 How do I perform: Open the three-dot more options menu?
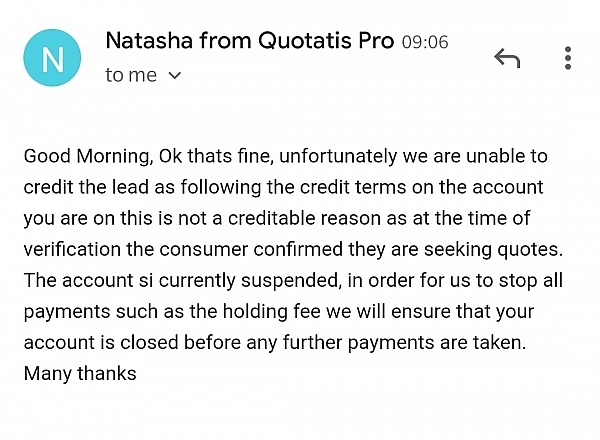[x=568, y=58]
